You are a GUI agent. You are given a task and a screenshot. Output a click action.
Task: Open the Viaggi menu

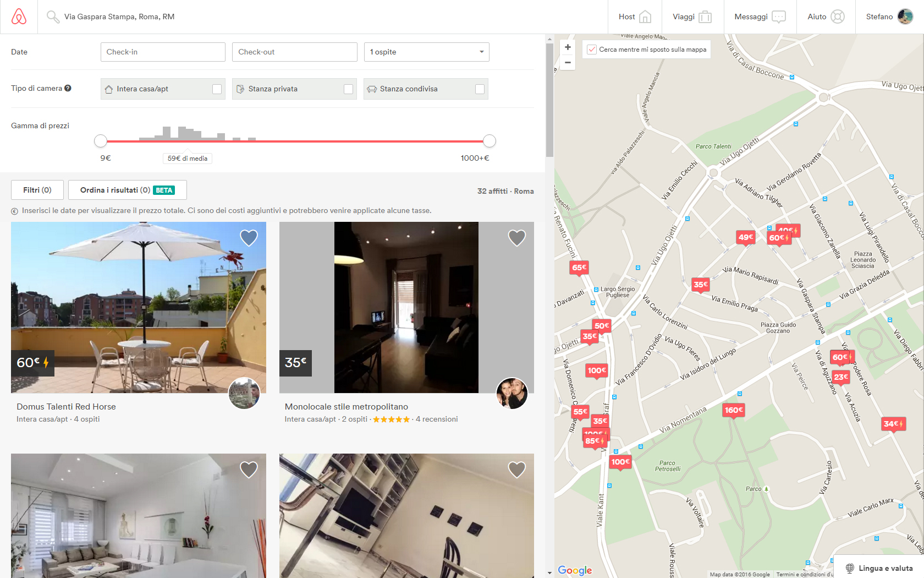pyautogui.click(x=692, y=17)
